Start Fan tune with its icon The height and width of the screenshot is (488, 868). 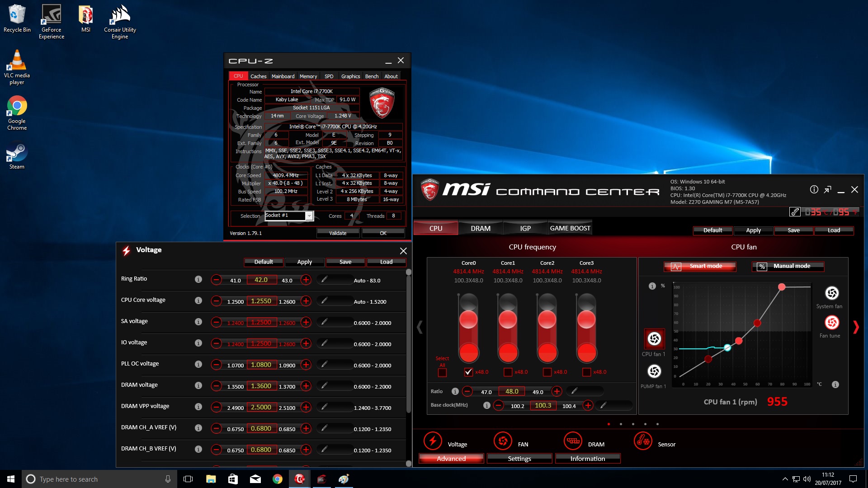[832, 323]
